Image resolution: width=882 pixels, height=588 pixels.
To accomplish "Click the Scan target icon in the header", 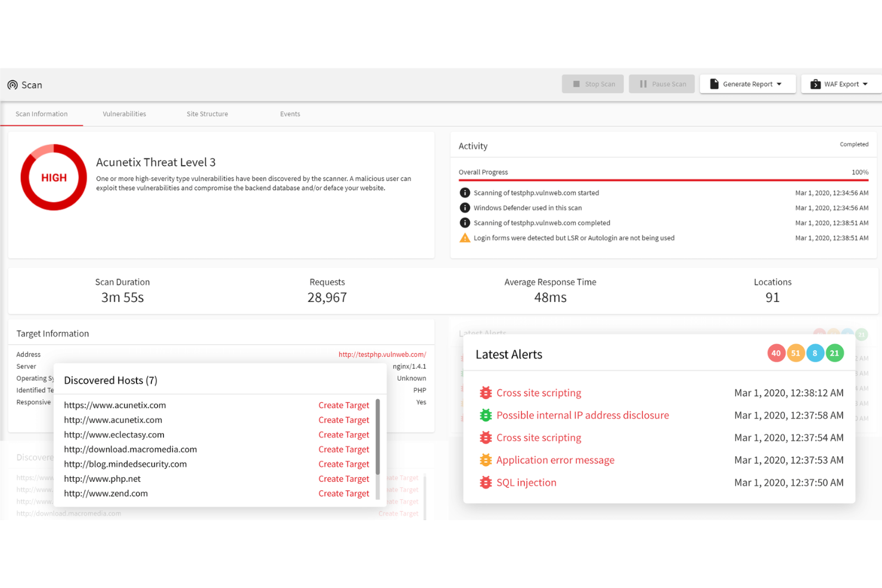I will [13, 85].
